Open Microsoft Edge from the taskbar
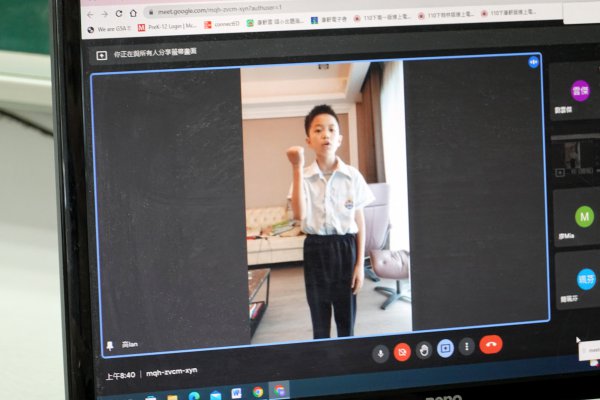Image resolution: width=600 pixels, height=400 pixels. [x=194, y=396]
